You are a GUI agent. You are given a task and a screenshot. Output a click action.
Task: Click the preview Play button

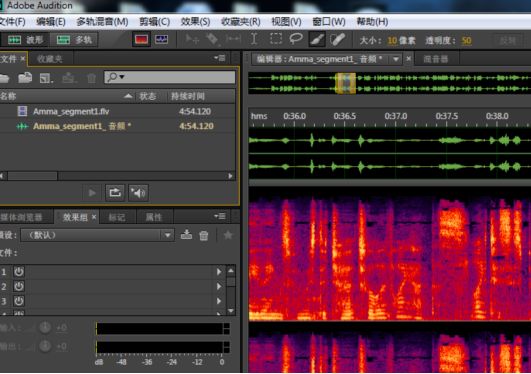coord(92,193)
